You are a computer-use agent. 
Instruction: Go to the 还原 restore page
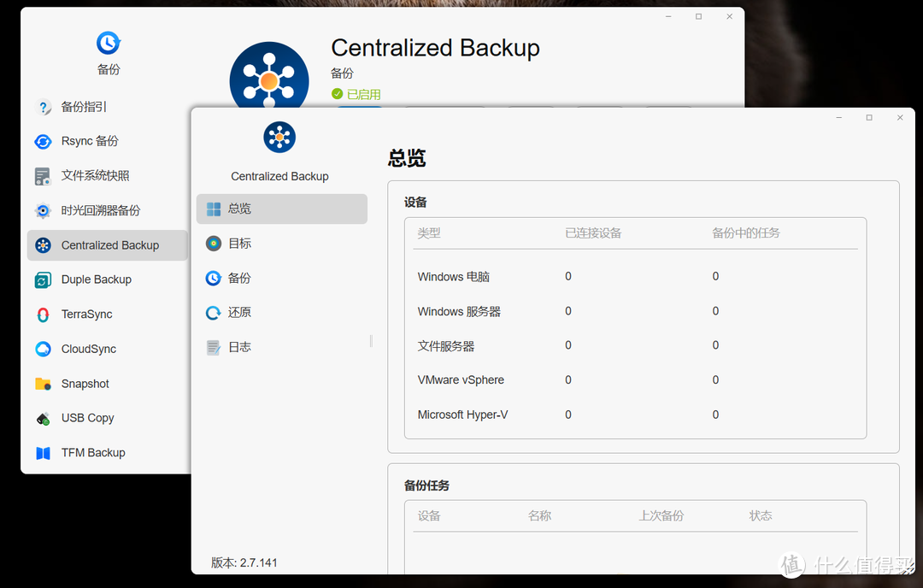tap(239, 313)
